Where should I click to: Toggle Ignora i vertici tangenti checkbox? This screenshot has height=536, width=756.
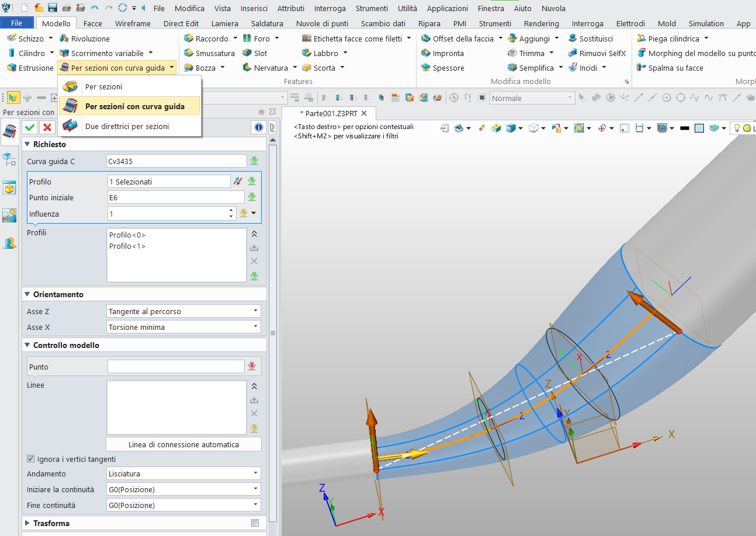(31, 459)
